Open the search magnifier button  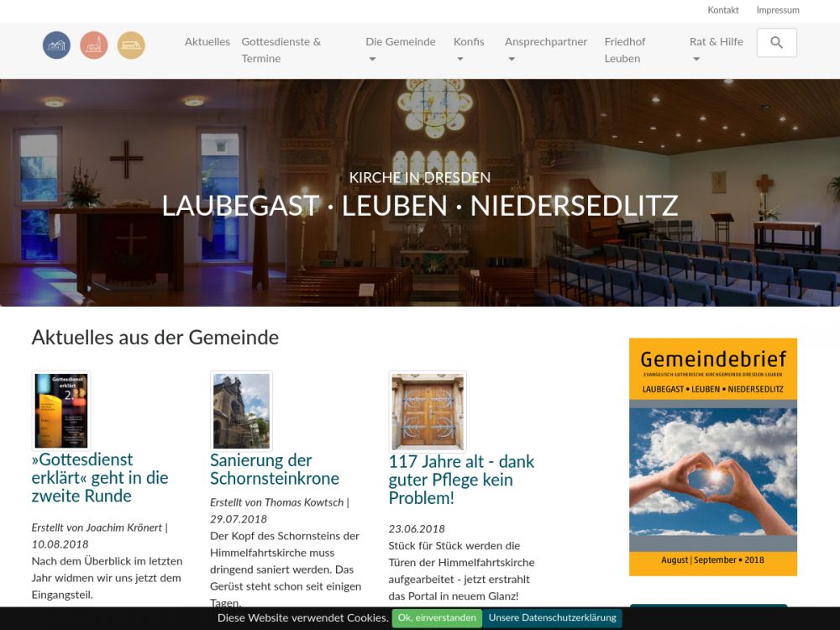pos(776,43)
